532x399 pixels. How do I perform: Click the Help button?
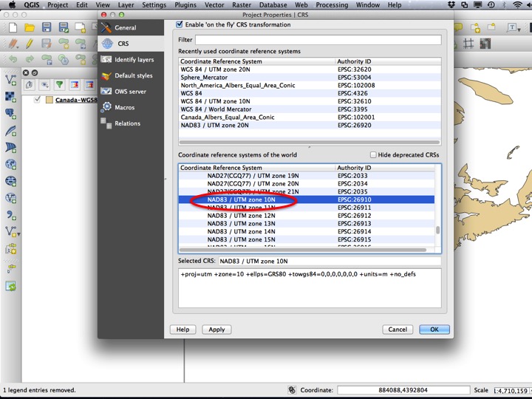183,330
